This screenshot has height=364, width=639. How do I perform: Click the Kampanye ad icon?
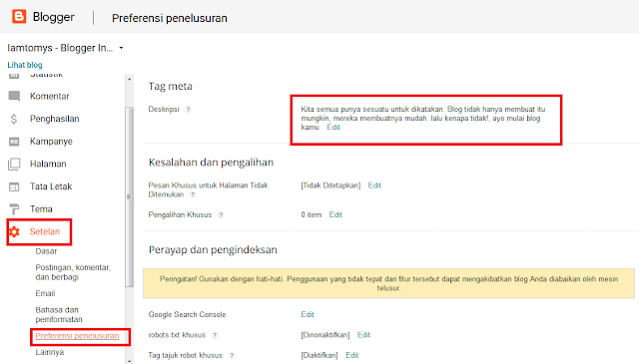tap(14, 142)
